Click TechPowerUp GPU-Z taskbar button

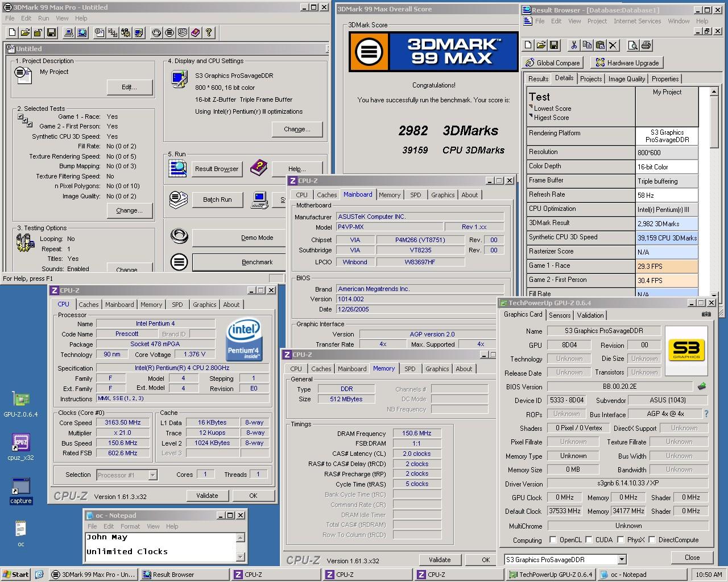tap(551, 575)
